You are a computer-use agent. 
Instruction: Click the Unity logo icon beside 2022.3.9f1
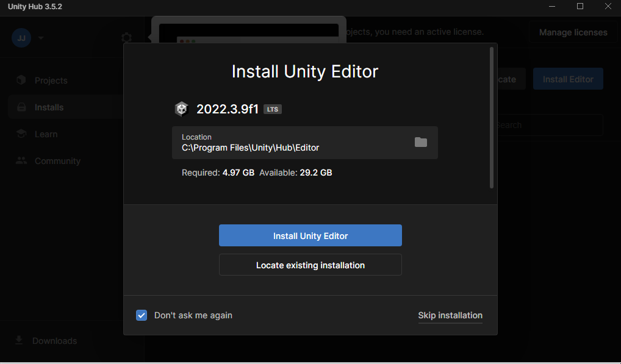tap(181, 109)
